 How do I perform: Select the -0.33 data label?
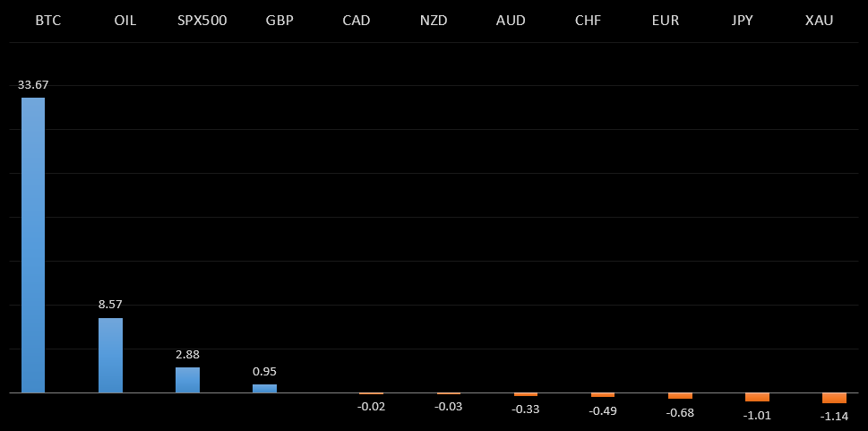click(x=526, y=409)
